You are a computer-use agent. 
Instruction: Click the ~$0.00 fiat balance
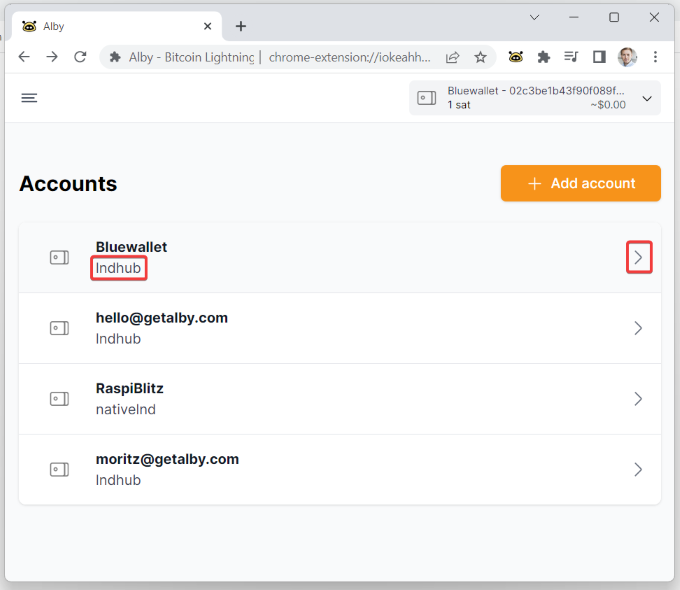coord(608,105)
